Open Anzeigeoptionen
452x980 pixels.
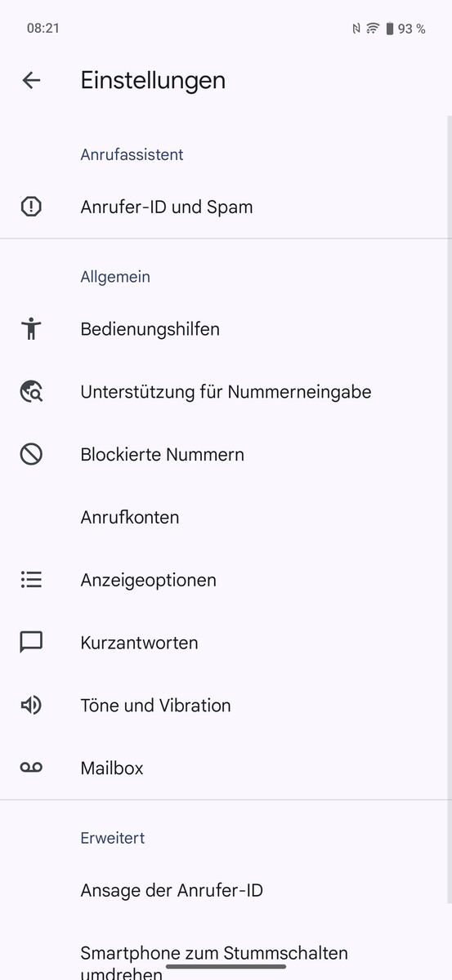click(x=226, y=580)
